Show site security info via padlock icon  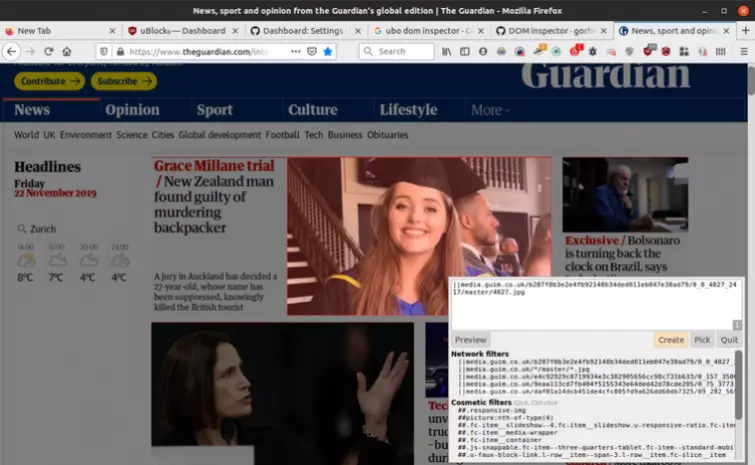[120, 52]
